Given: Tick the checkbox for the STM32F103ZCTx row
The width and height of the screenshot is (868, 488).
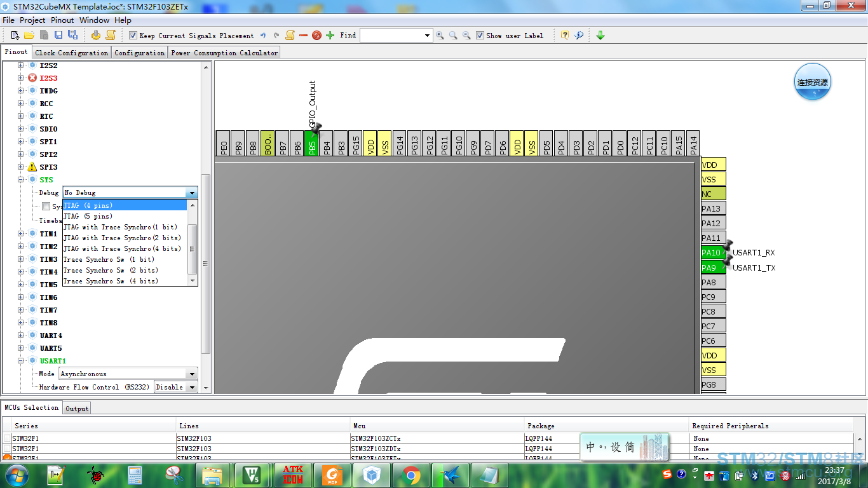Looking at the screenshot, I should click(7, 438).
